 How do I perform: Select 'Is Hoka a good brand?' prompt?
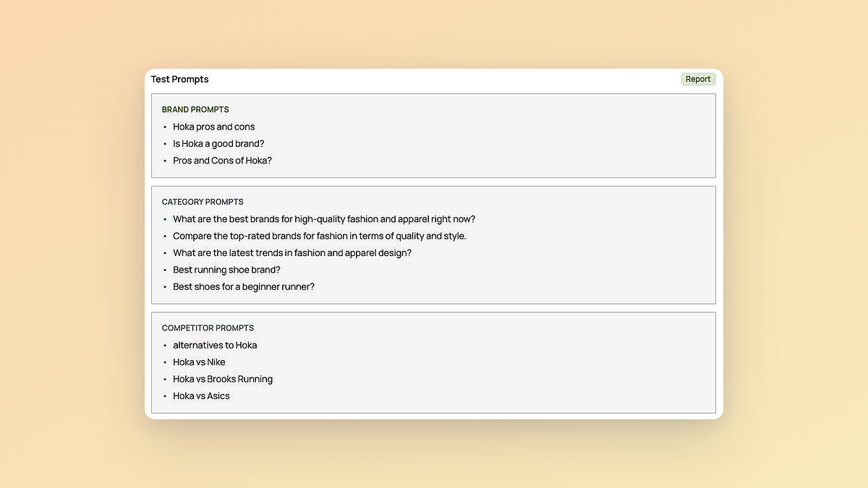218,144
